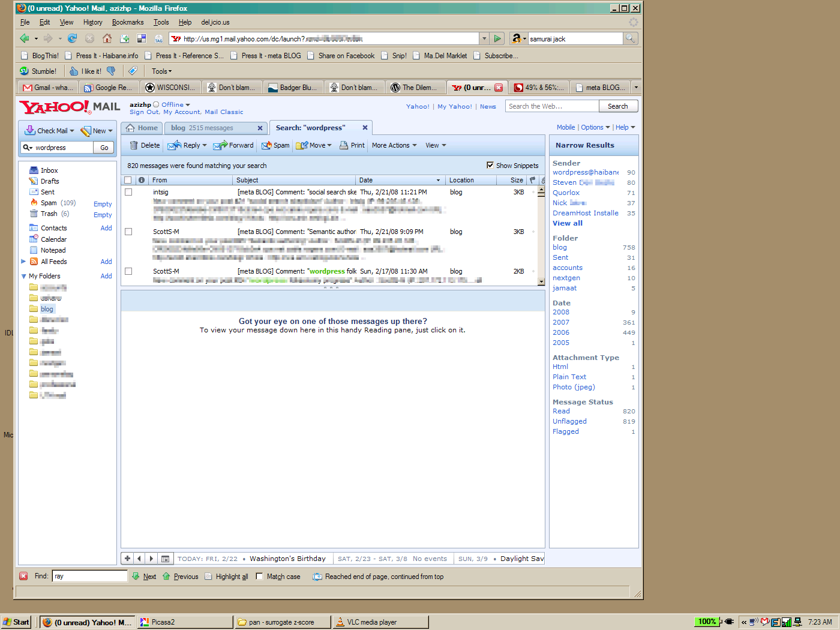Click the Delete trash icon in mail toolbar
Image resolution: width=840 pixels, height=630 pixels.
point(134,145)
